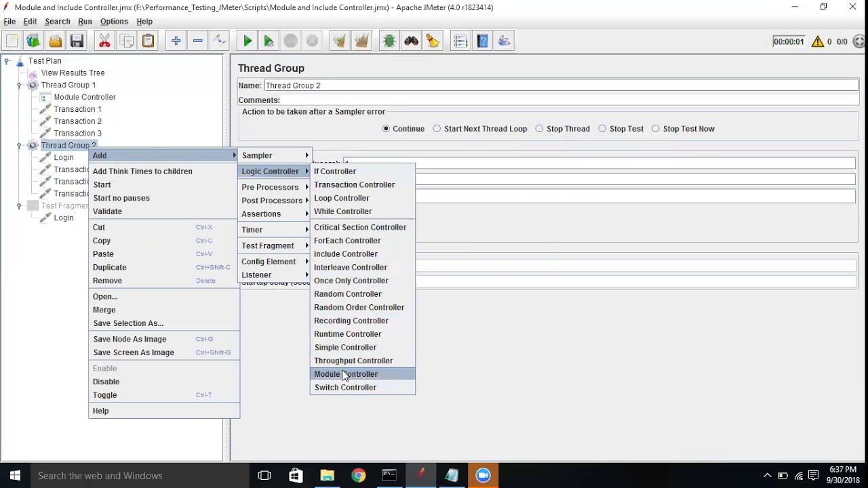Click the Thread Group Name input field
The width and height of the screenshot is (868, 488).
561,85
